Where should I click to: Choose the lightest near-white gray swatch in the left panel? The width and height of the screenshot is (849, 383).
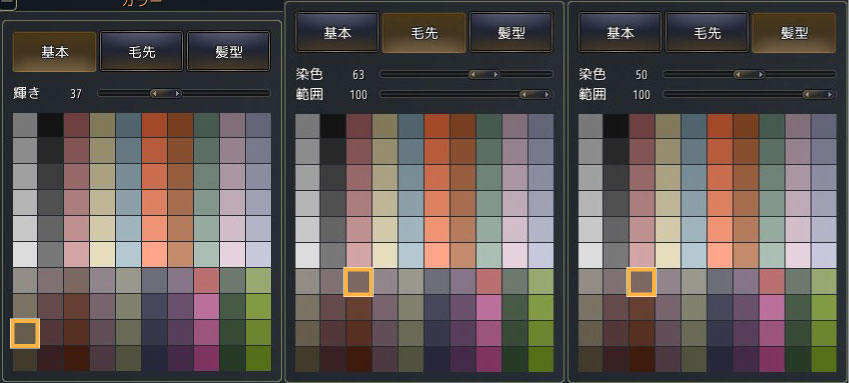[x=25, y=254]
